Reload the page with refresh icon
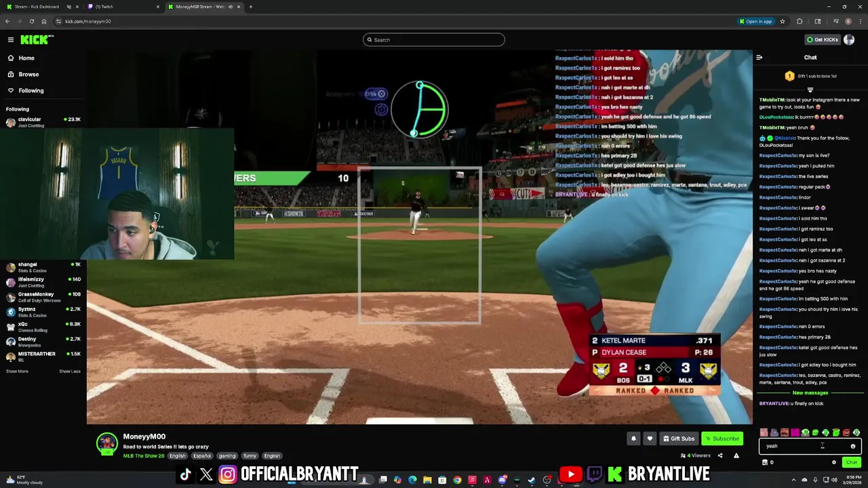Viewport: 868px width, 488px height. pos(31,22)
